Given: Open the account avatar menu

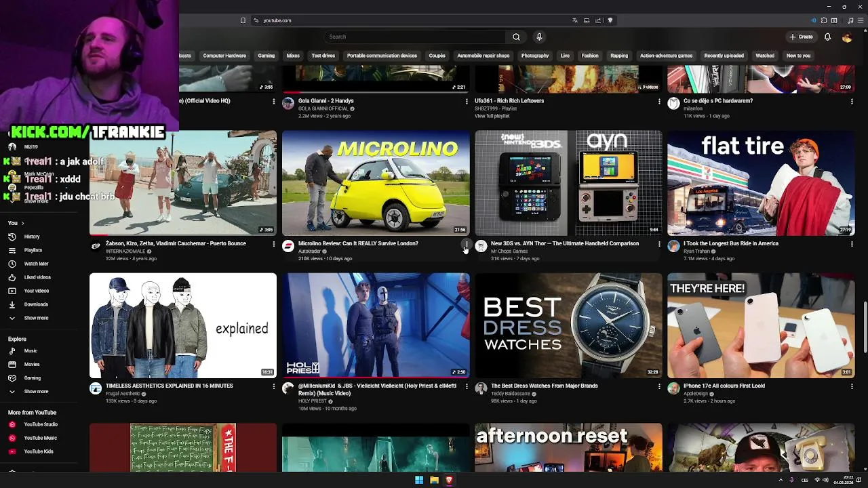Looking at the screenshot, I should [x=847, y=37].
